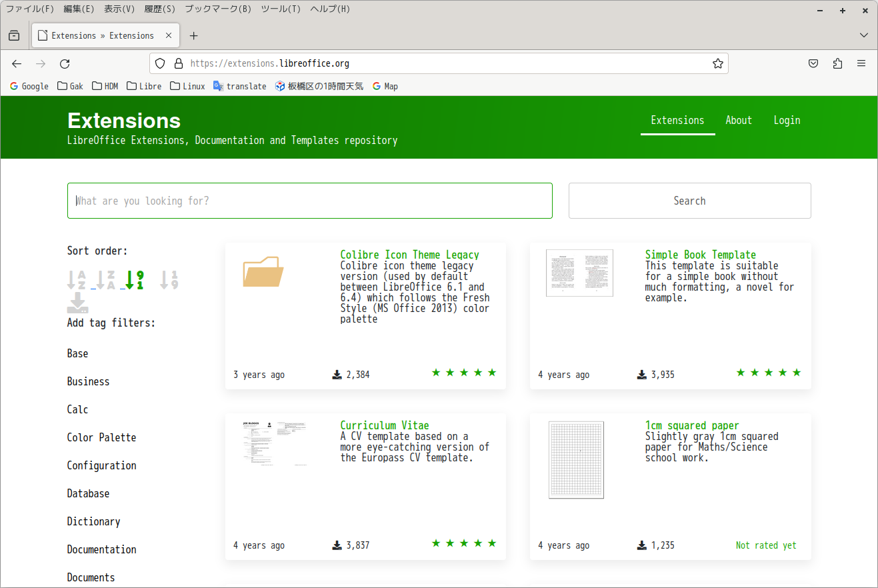The width and height of the screenshot is (878, 588).
Task: Filter by the Database tag
Action: (88, 494)
